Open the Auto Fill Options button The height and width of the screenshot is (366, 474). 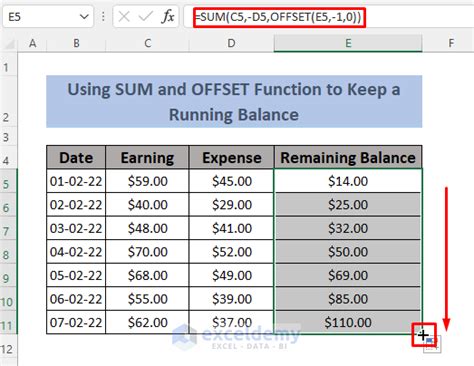[433, 344]
